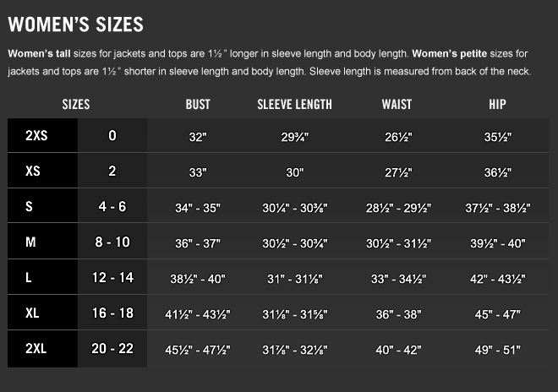The height and width of the screenshot is (392, 558).
Task: Click the WAIST column header
Action: click(397, 105)
